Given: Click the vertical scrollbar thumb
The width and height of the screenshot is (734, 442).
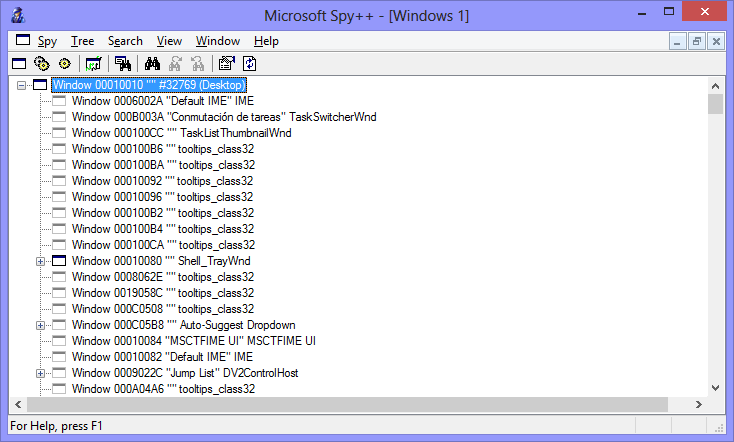Looking at the screenshot, I should coord(715,104).
